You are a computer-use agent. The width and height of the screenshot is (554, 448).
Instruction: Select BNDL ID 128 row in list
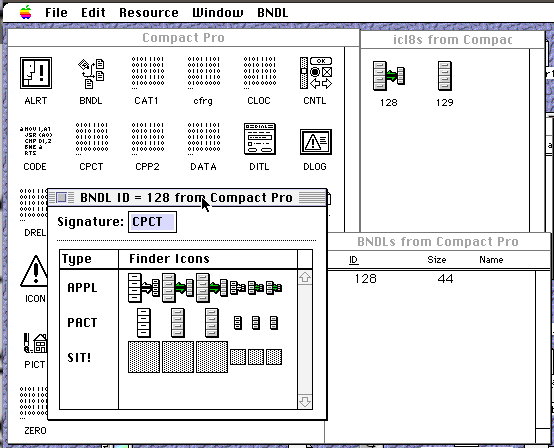[431, 279]
